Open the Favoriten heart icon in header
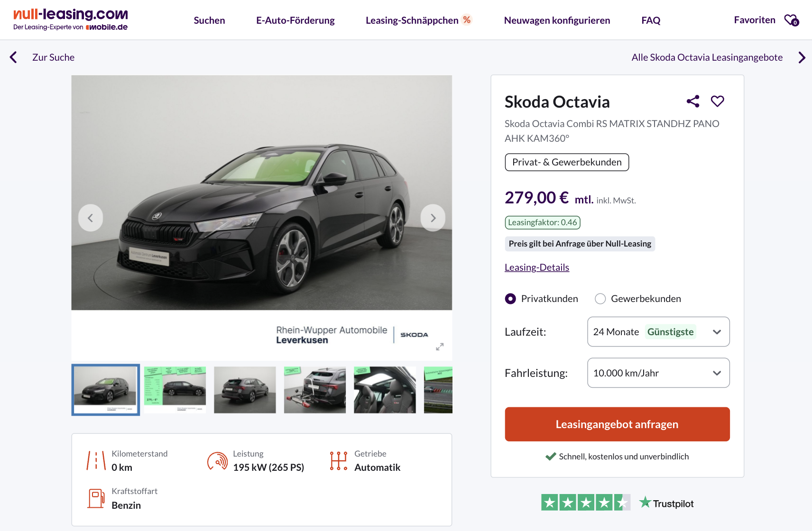Screen dimensions: 812x531 [791, 20]
